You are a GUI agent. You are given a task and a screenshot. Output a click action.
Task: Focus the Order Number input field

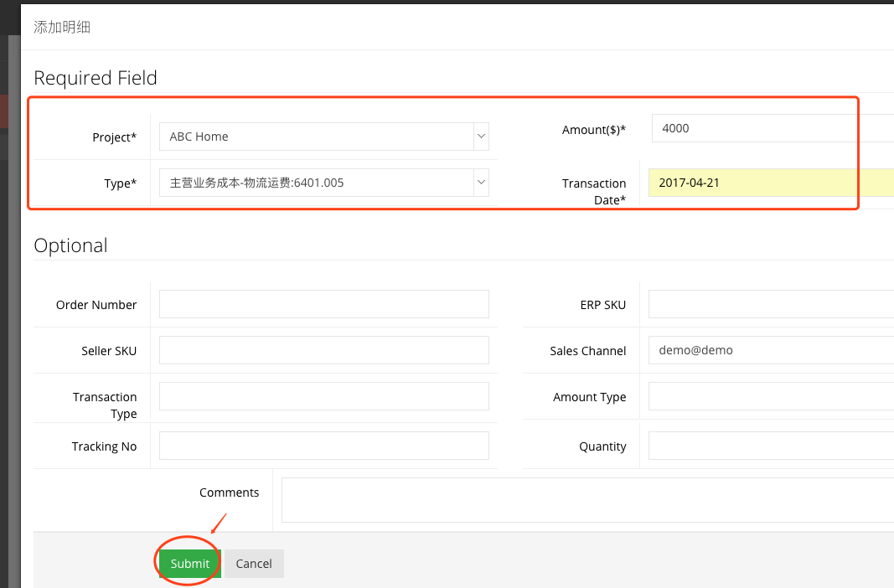(x=324, y=304)
